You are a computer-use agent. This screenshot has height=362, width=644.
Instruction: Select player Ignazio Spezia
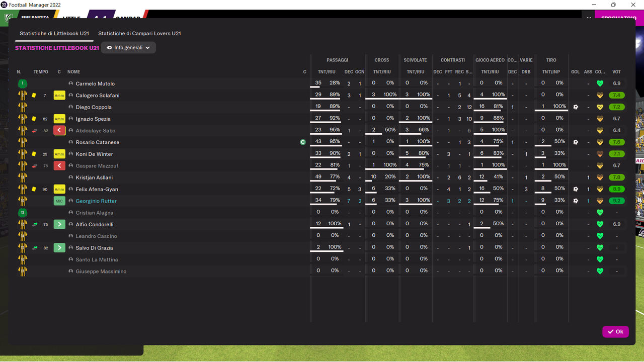[93, 119]
